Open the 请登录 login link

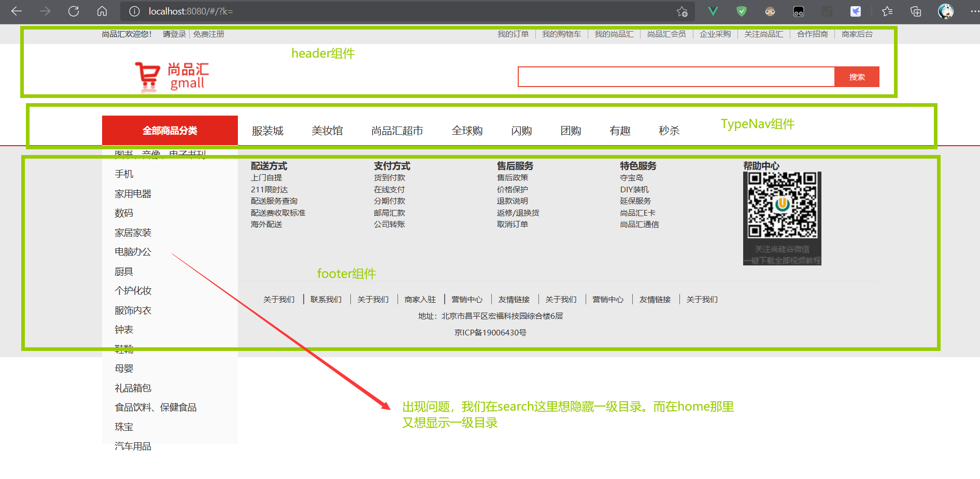(x=174, y=34)
